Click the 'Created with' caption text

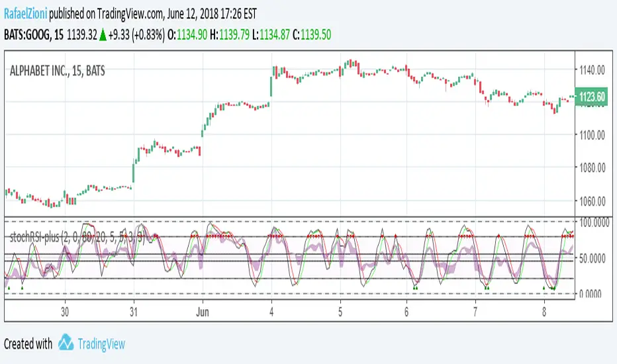pyautogui.click(x=28, y=344)
